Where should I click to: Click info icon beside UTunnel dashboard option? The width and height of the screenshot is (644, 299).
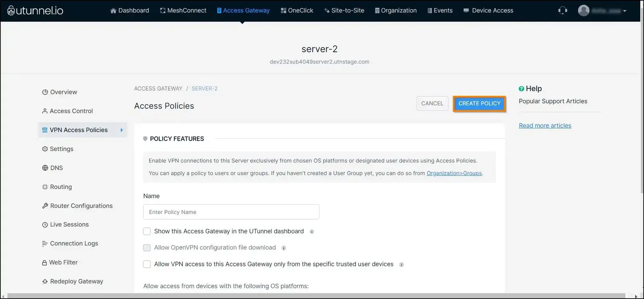pos(312,232)
